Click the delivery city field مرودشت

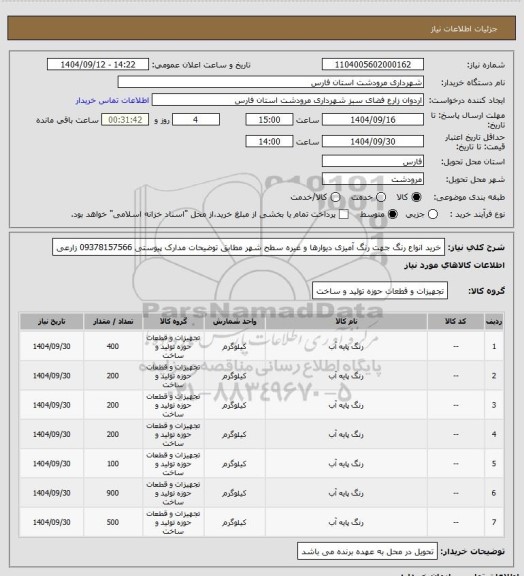pos(373,179)
